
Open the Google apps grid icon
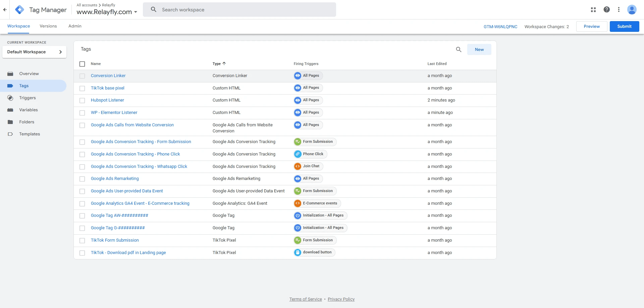pyautogui.click(x=593, y=10)
